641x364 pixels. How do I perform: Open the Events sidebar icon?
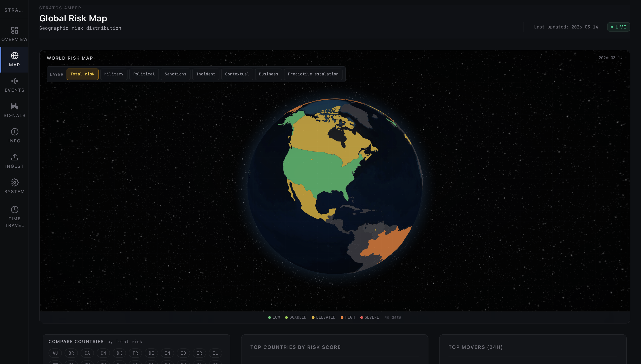pyautogui.click(x=14, y=81)
